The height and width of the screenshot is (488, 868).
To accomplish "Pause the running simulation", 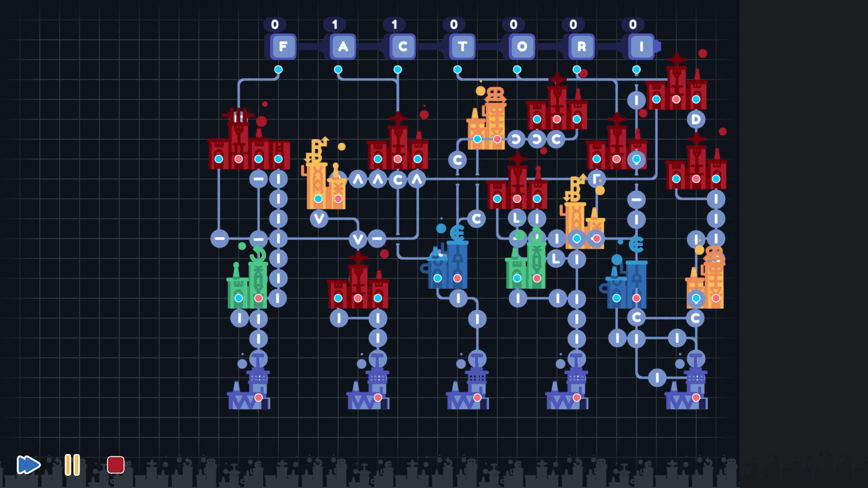I will point(72,465).
